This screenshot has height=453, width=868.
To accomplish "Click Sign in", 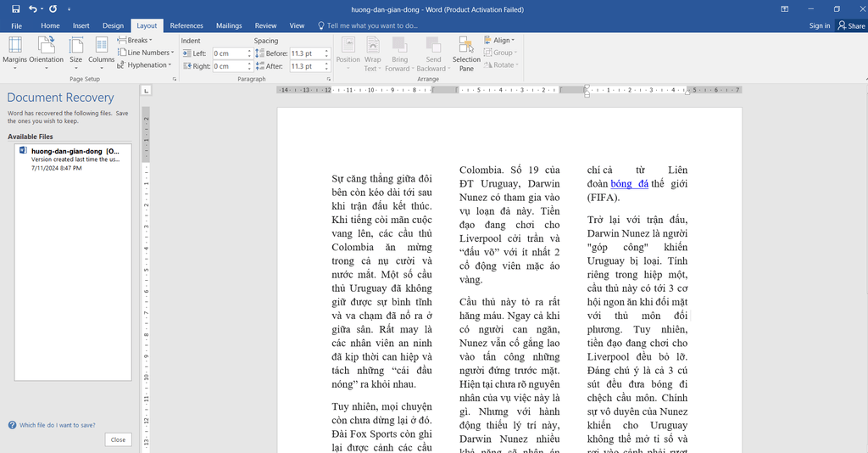I will coord(820,25).
